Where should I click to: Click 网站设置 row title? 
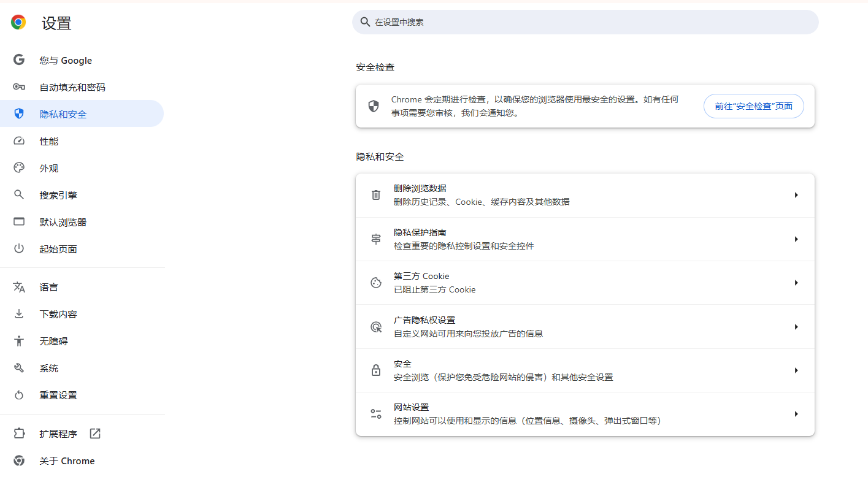pyautogui.click(x=411, y=407)
